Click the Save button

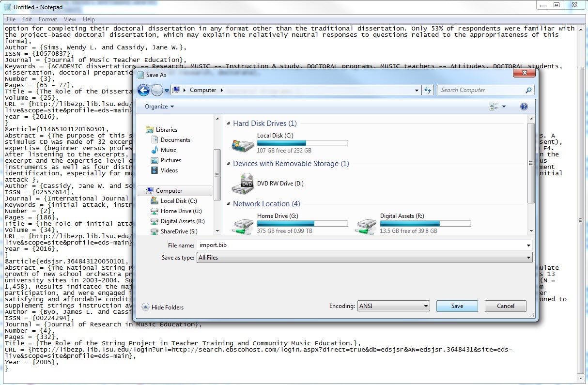(457, 306)
